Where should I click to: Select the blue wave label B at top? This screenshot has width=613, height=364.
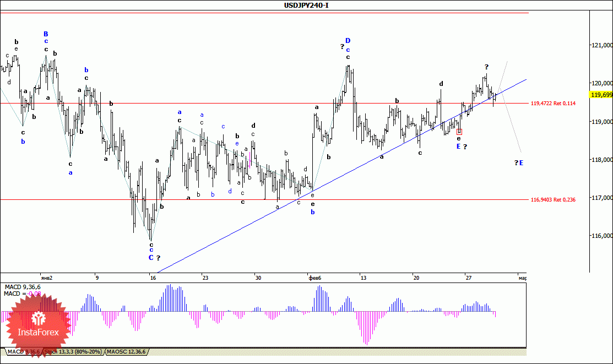pos(46,34)
